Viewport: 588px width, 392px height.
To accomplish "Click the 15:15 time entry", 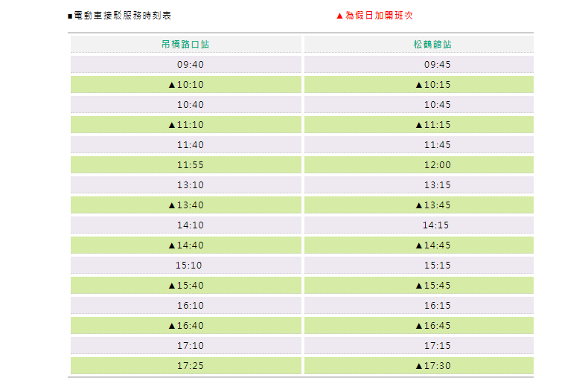I will (x=437, y=266).
